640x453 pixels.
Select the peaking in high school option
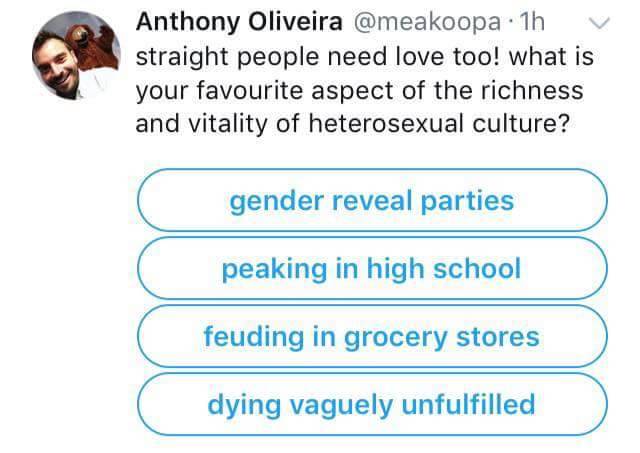(372, 269)
